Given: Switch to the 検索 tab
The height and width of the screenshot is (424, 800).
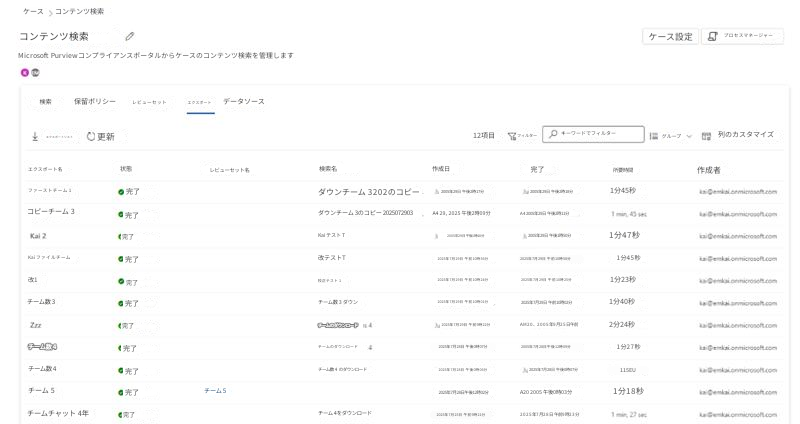Looking at the screenshot, I should [45, 102].
